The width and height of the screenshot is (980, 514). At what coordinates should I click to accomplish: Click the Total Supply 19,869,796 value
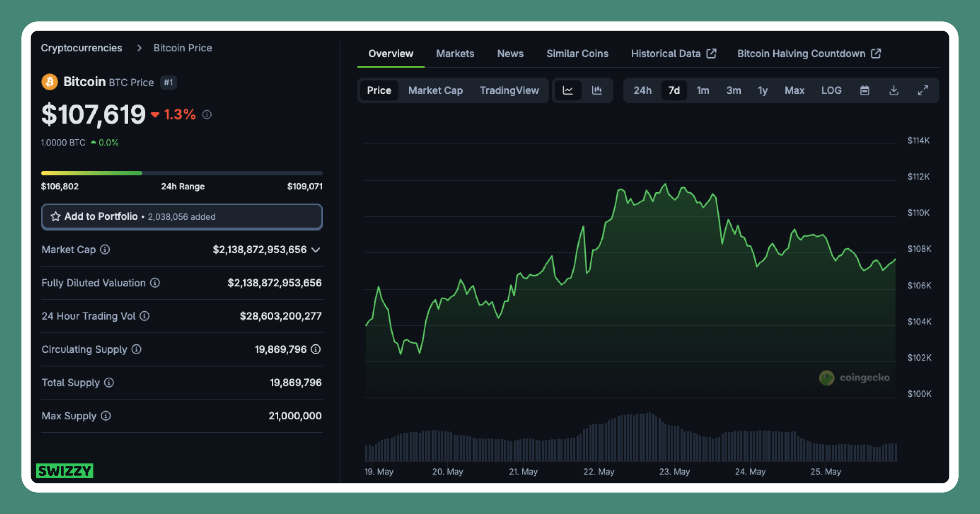296,382
